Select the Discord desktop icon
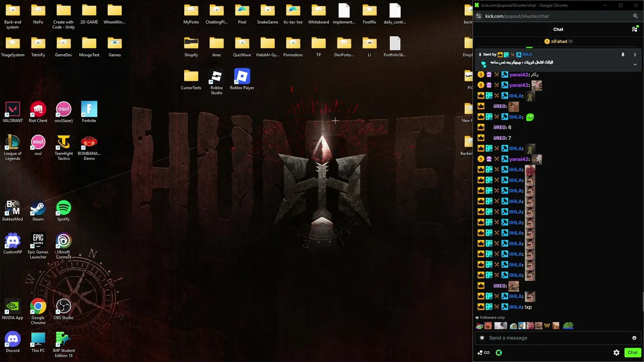The image size is (644, 362). pyautogui.click(x=13, y=342)
